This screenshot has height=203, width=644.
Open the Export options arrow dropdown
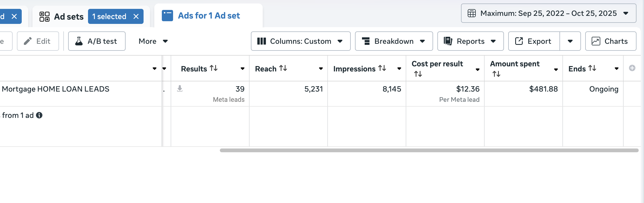click(x=570, y=41)
